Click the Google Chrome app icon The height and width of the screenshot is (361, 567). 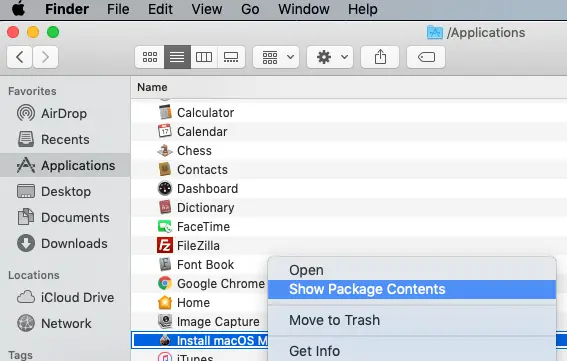(165, 283)
